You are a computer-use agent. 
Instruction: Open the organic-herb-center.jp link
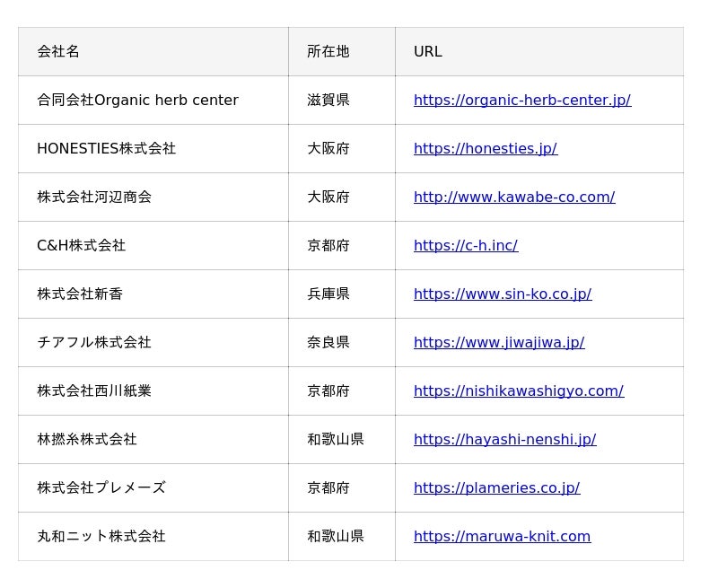click(x=521, y=101)
